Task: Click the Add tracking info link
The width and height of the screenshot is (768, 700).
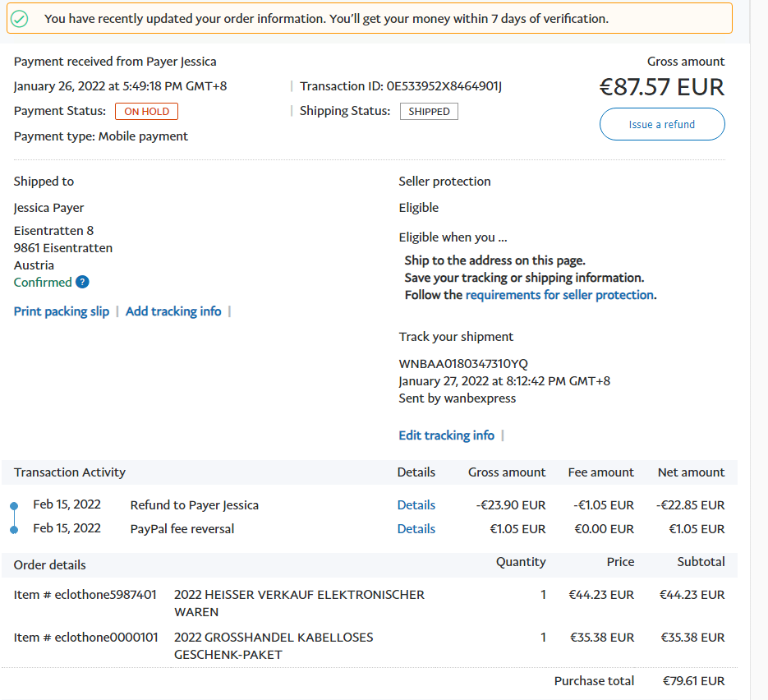Action: tap(173, 311)
